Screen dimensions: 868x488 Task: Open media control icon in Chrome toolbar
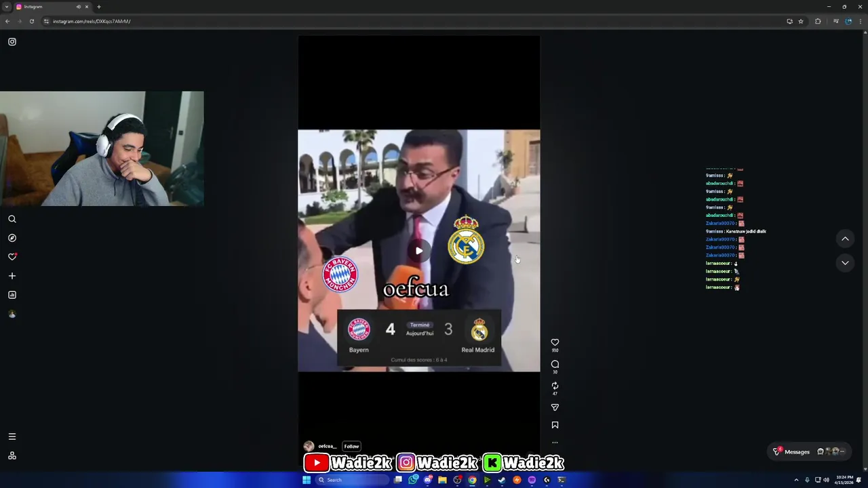(x=836, y=21)
